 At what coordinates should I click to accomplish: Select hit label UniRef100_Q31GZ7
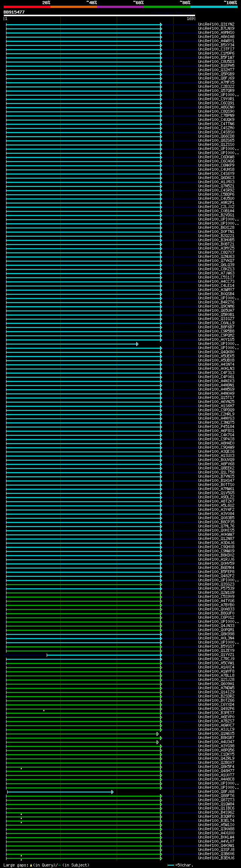pos(216,319)
